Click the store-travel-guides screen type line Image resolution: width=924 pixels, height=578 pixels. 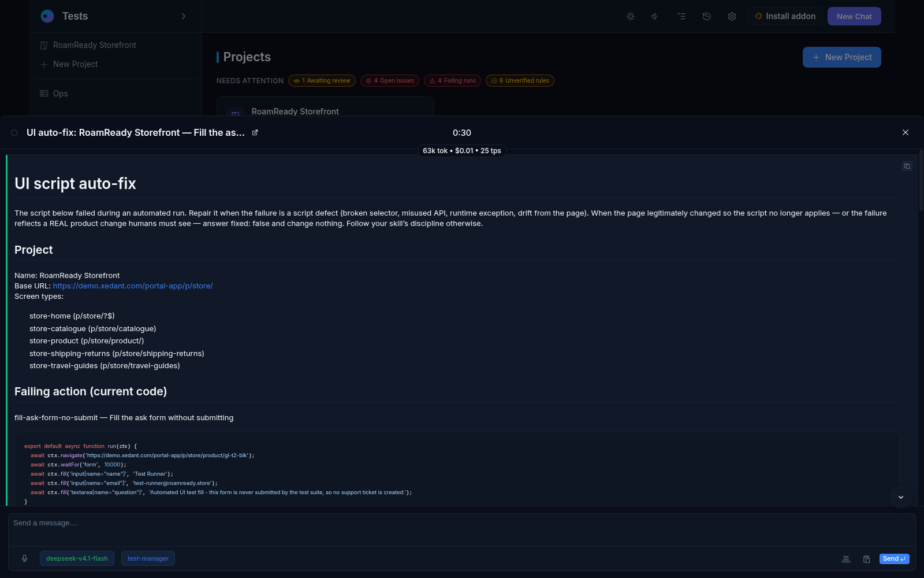pyautogui.click(x=105, y=366)
